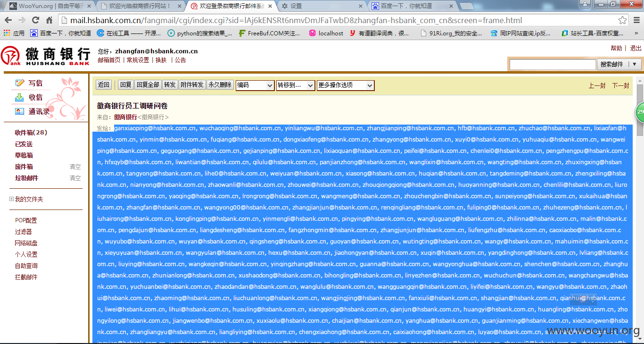The image size is (644, 344).
Task: Click the 邮箱首页 link
Action: click(109, 60)
